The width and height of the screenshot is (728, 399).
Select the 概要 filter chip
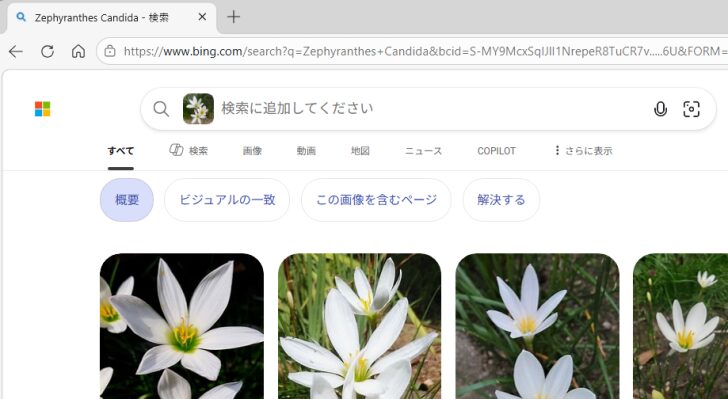point(127,200)
